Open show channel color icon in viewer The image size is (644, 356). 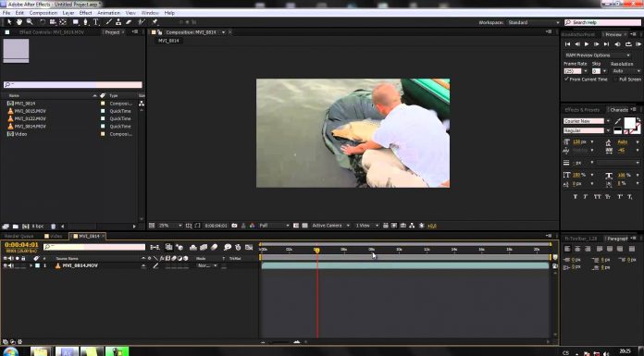click(252, 226)
